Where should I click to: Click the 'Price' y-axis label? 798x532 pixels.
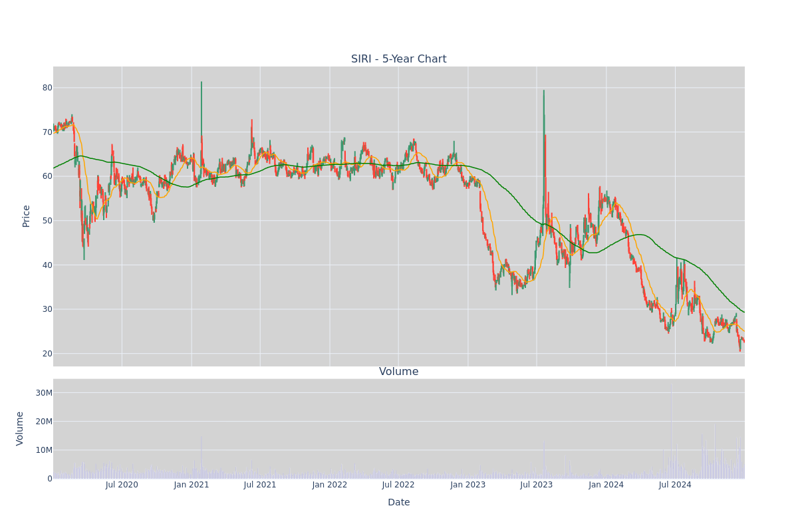tap(27, 216)
